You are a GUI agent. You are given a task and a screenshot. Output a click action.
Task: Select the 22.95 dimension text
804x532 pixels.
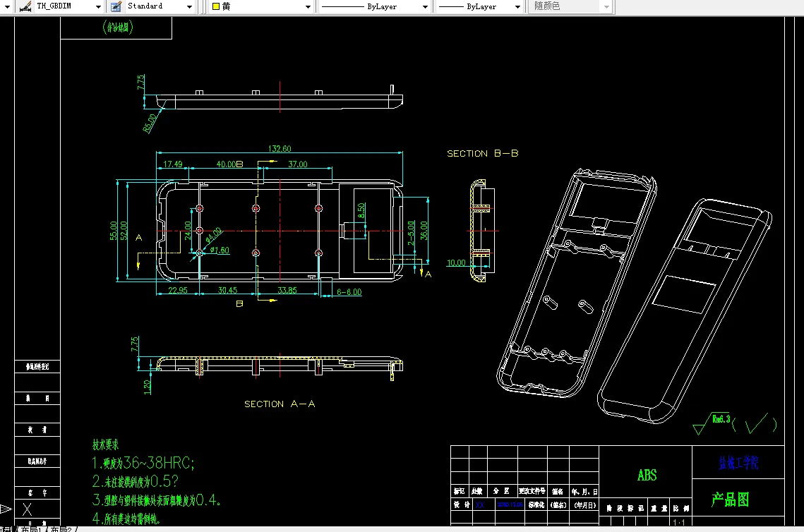pos(178,290)
